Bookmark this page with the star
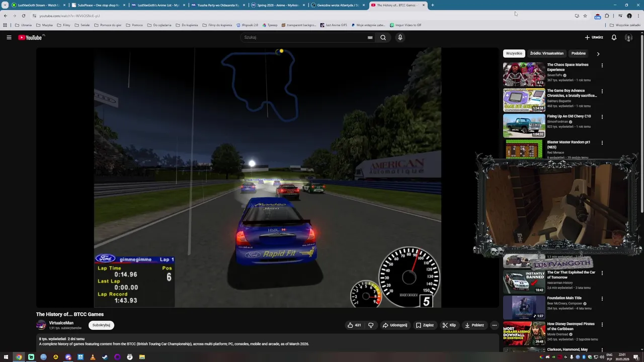 [585, 16]
